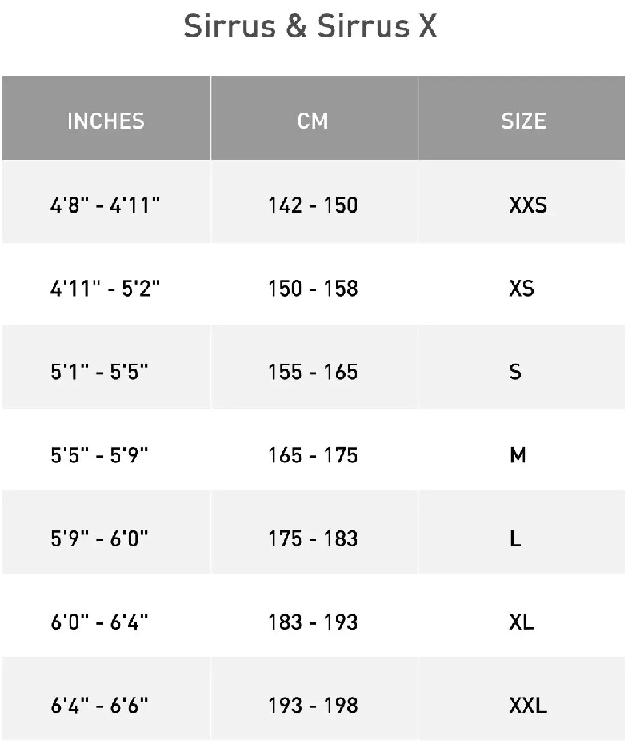Click the XXL size cell
625x742 pixels.
pyautogui.click(x=522, y=700)
